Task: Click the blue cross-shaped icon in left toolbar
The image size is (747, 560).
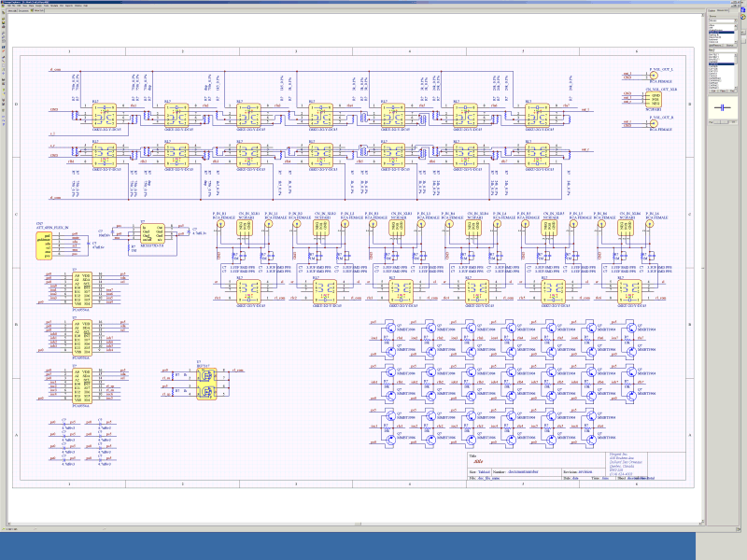Action: 4,74
